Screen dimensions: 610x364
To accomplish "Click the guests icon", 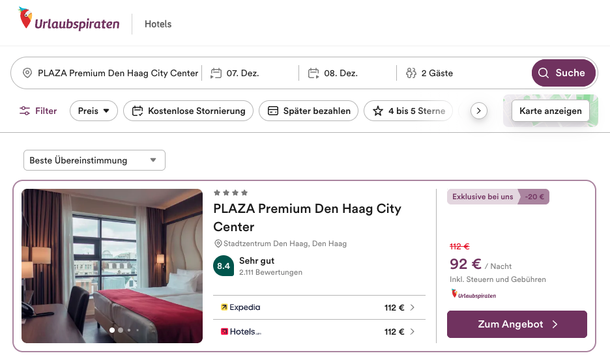I will tap(411, 73).
